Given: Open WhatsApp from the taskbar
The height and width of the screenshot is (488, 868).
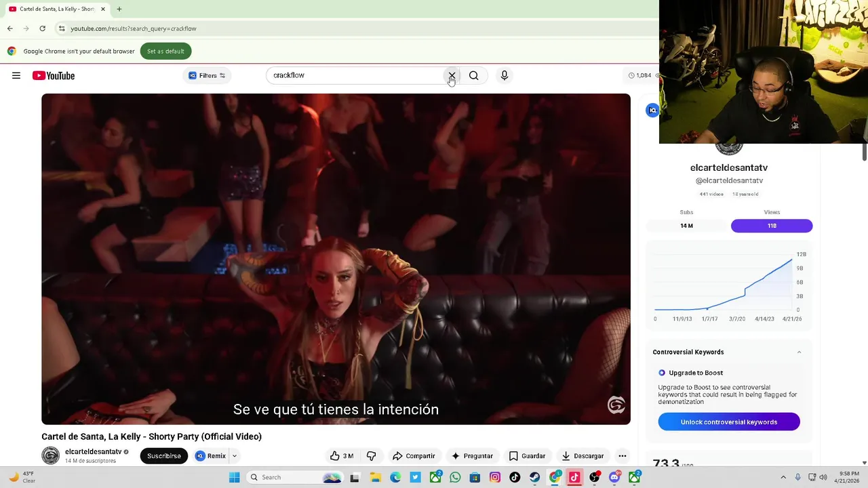Looking at the screenshot, I should point(455,477).
